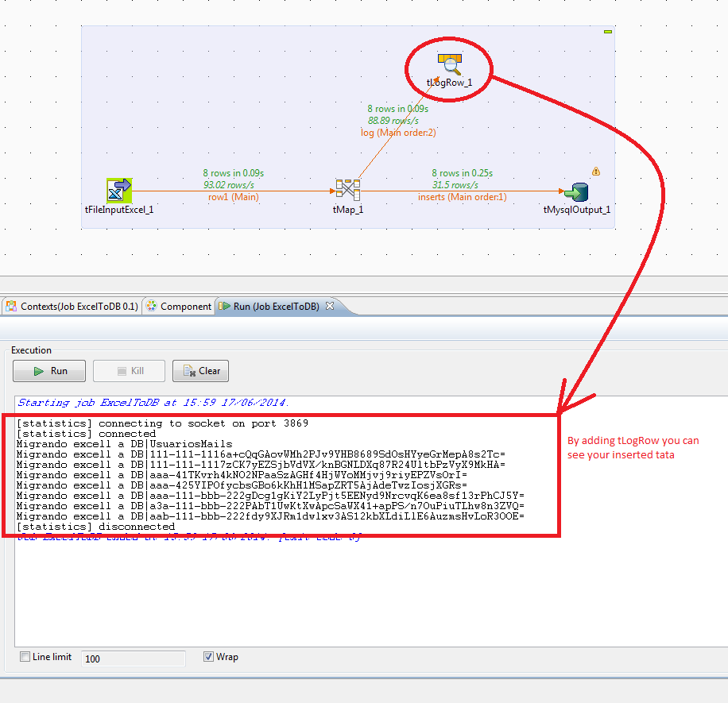Open the Contexts(Job ExcelToDB 0.1) tab

coord(72,307)
